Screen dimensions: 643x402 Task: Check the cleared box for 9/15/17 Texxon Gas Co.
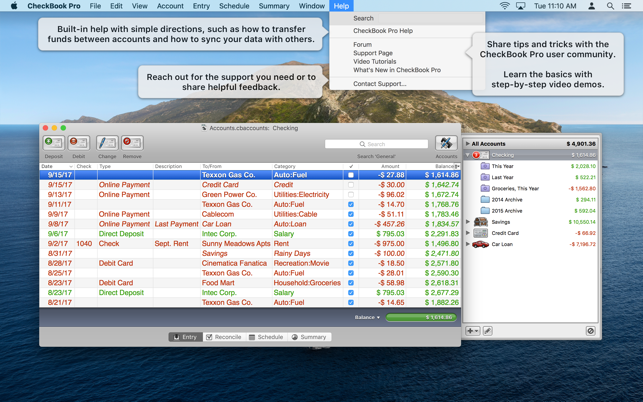click(x=351, y=175)
